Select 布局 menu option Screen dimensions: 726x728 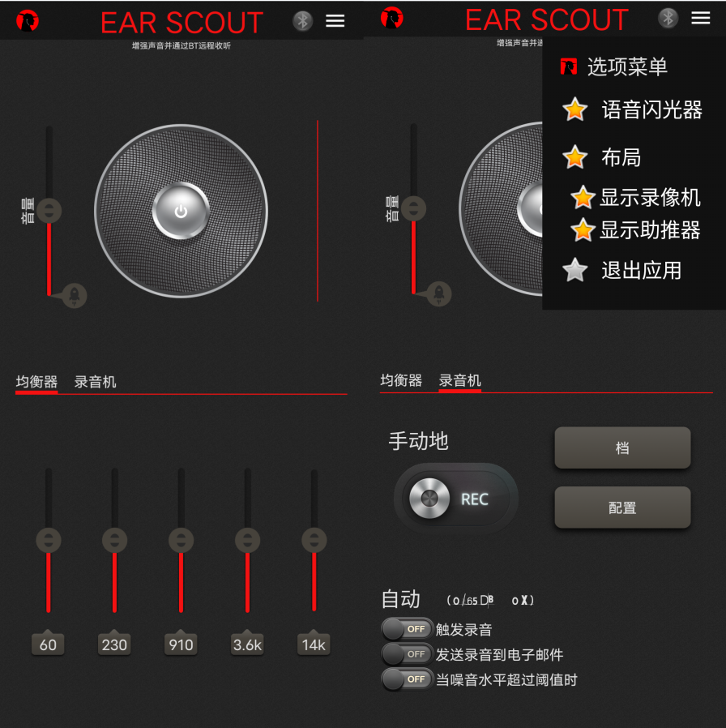tap(621, 157)
